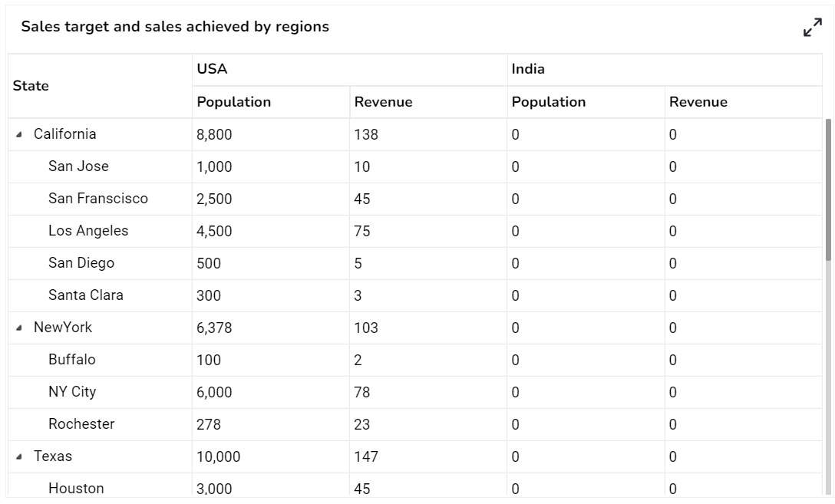Screen dimensions: 835x504
Task: Collapse the Texas row
Action: (x=19, y=456)
